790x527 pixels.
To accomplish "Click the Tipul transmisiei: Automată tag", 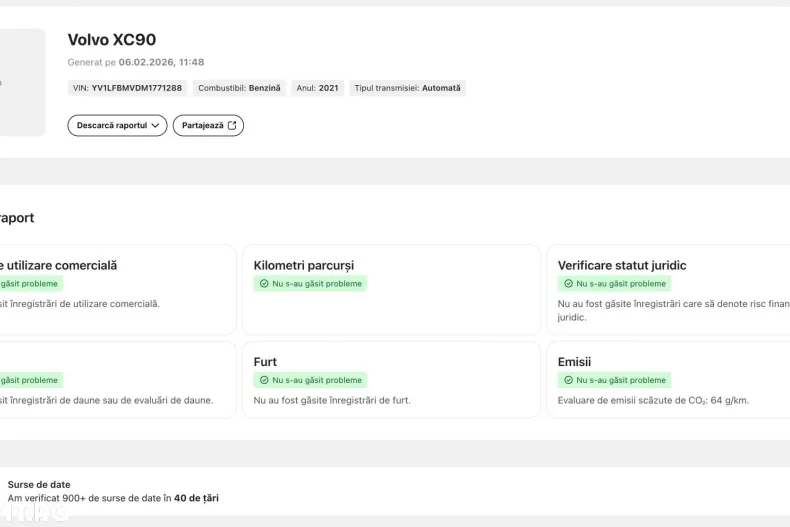I will [x=407, y=88].
